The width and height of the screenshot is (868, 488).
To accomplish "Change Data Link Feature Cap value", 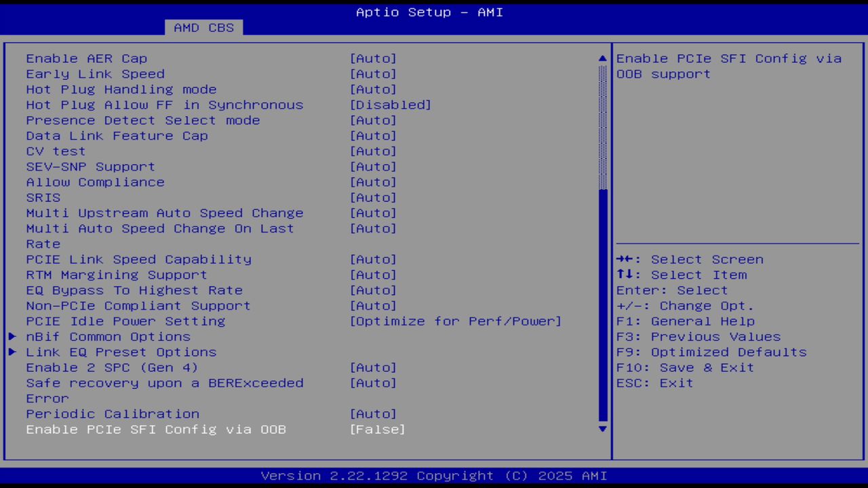I will (373, 136).
